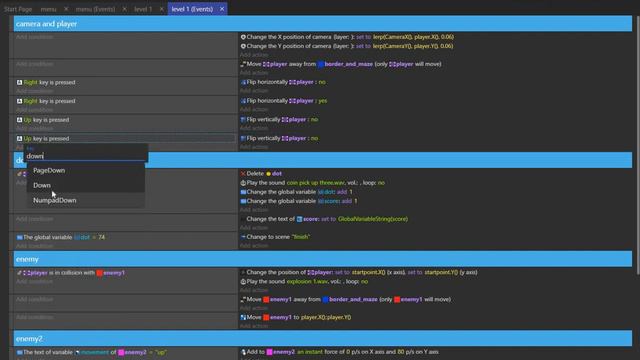640x360 pixels.
Task: Click the camera icon of the Y position action
Action: coord(243,47)
